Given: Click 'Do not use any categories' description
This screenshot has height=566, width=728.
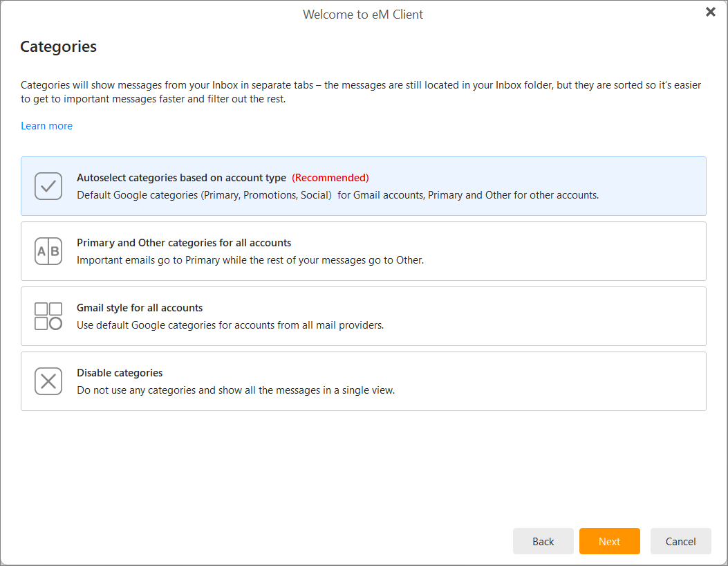Looking at the screenshot, I should tap(235, 390).
